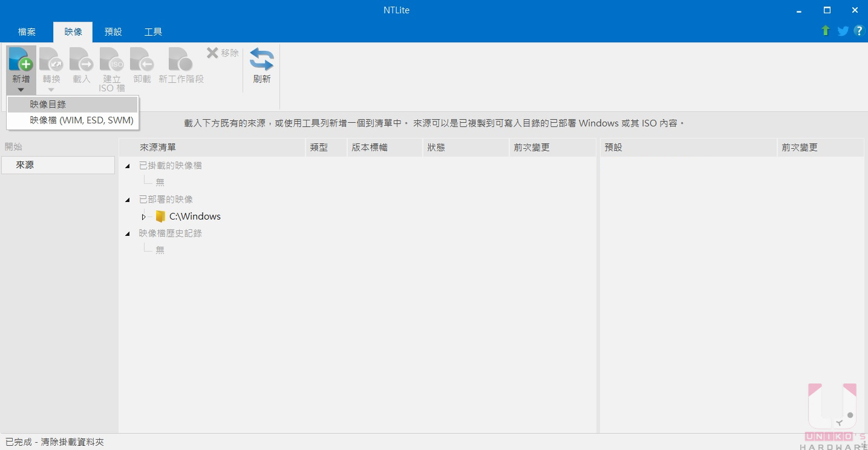The width and height of the screenshot is (868, 450).
Task: Click status bar text 已完成 - 清除掛載資料夾
Action: tap(54, 442)
